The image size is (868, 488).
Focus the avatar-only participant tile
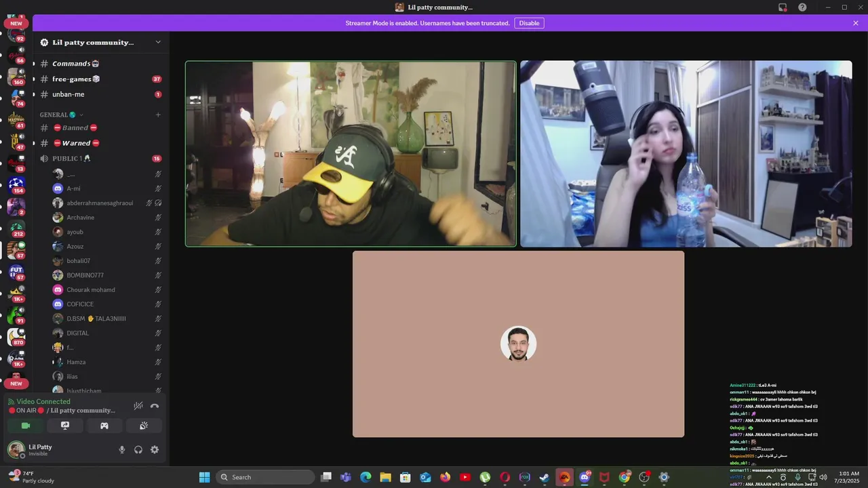pyautogui.click(x=518, y=344)
